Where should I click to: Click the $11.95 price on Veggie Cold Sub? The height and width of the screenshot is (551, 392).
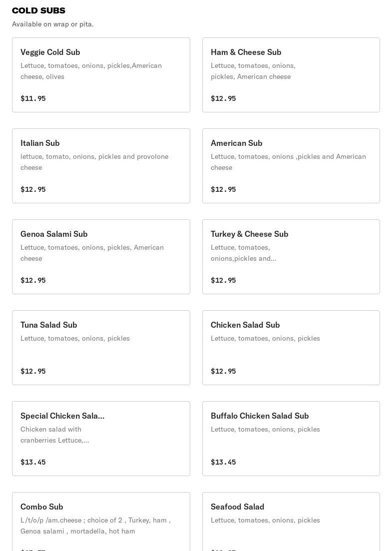[33, 98]
